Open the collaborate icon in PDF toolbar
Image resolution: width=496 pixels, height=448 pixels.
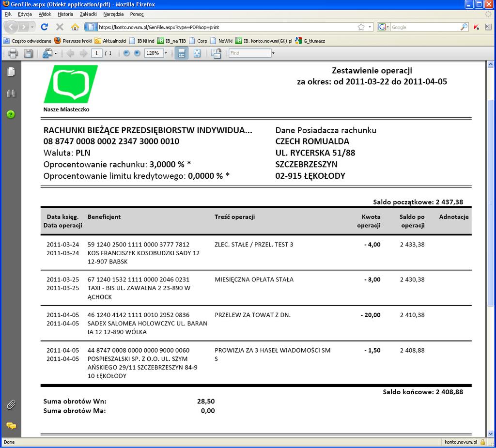click(47, 53)
